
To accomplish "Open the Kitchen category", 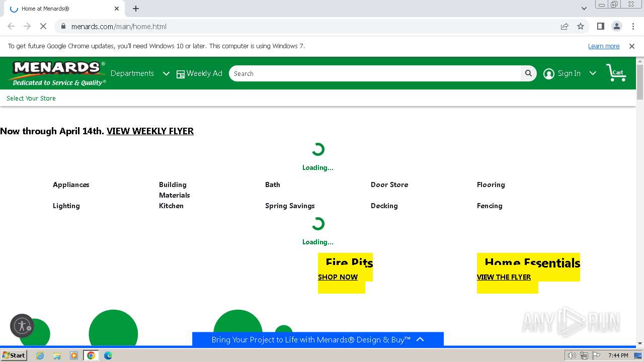I will (x=171, y=206).
